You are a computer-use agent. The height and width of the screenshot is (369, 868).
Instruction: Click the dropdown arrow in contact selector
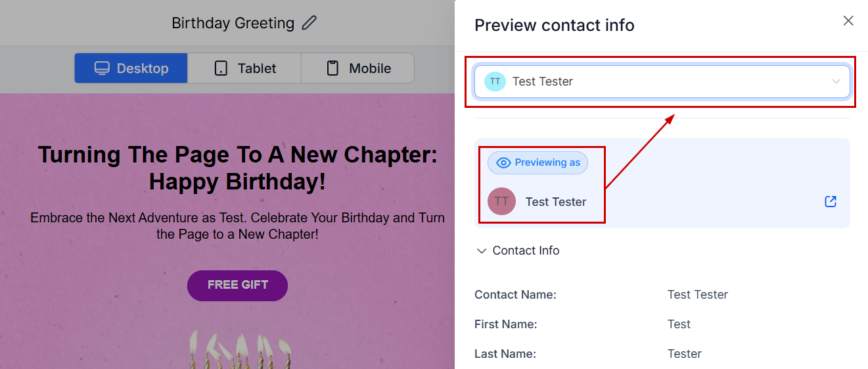tap(836, 82)
